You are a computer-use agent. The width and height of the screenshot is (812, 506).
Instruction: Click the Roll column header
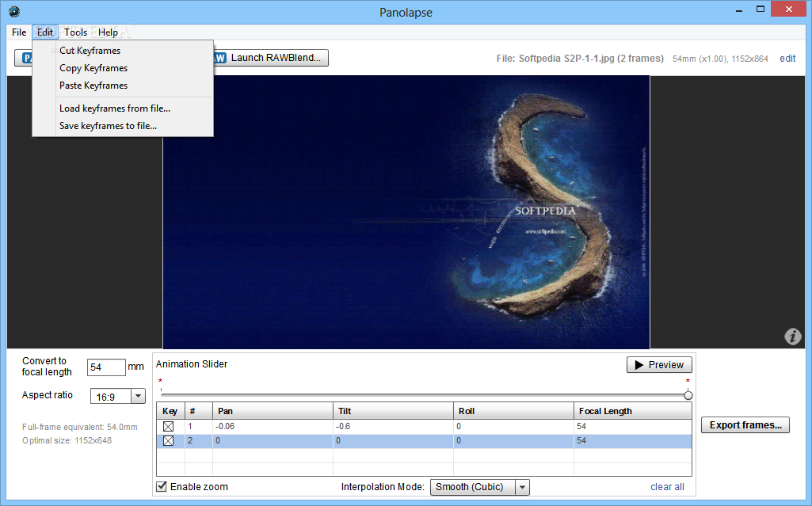pyautogui.click(x=513, y=411)
